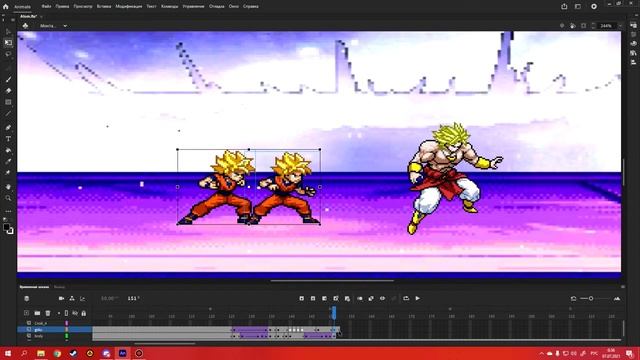
Task: Insert keyframe button in timeline controls
Action: (x=302, y=298)
